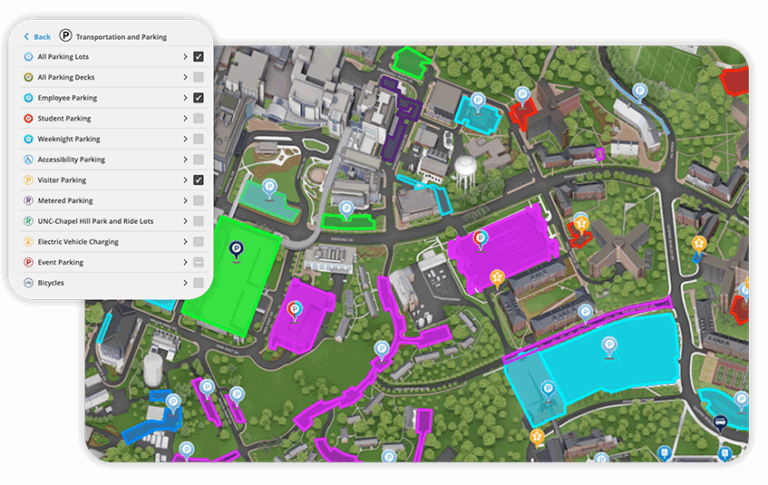The height and width of the screenshot is (485, 768).
Task: Check the Bicycles checkbox
Action: coord(198,283)
